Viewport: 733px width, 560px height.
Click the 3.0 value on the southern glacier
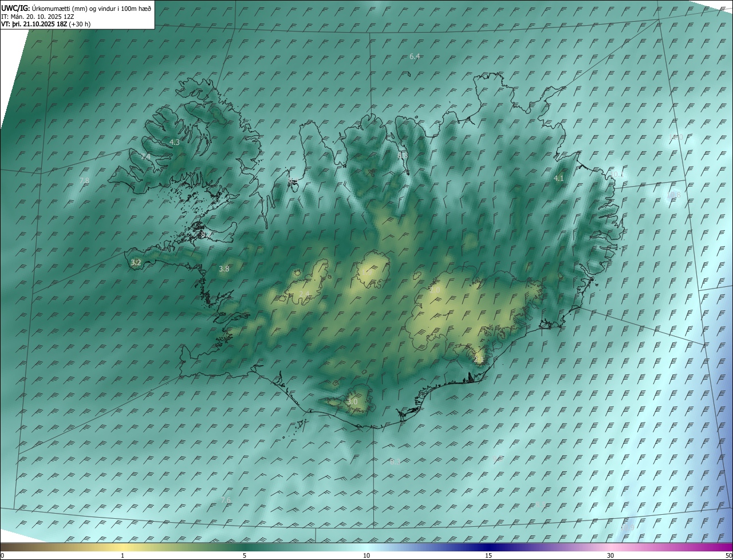pos(352,402)
